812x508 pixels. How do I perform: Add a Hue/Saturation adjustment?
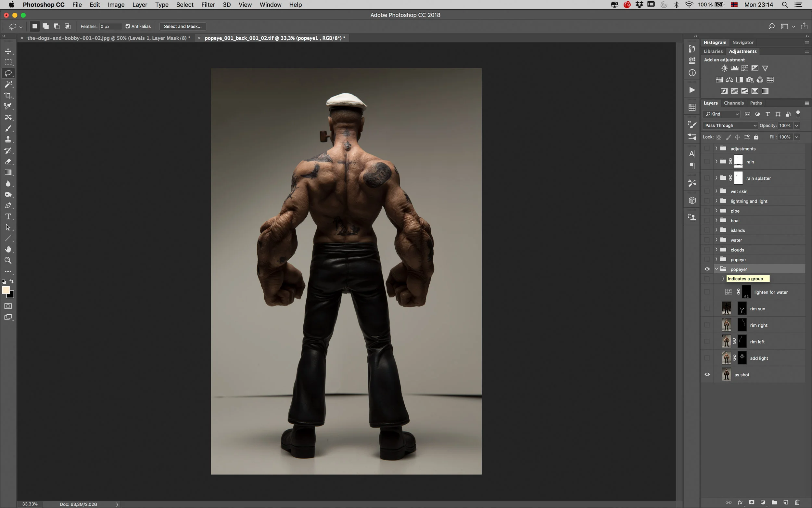coord(719,80)
